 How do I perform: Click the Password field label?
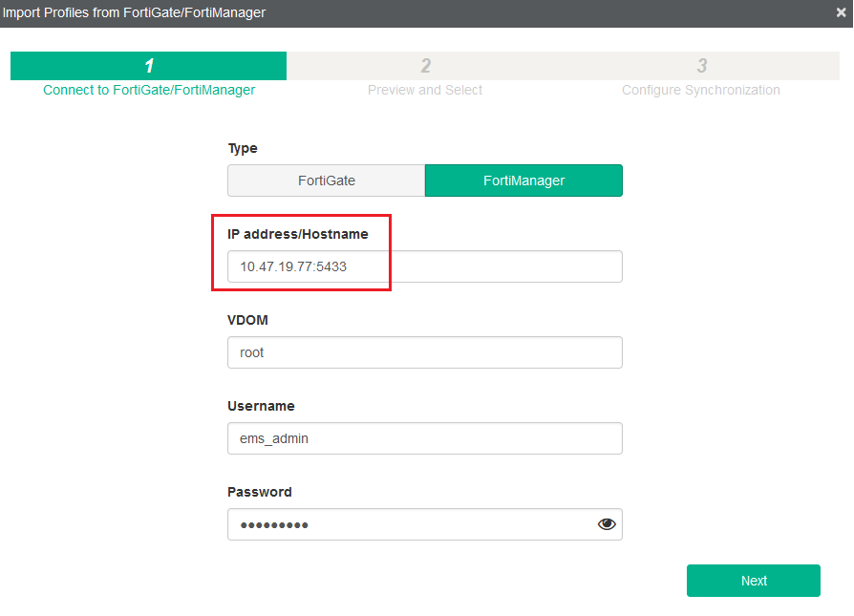tap(260, 492)
